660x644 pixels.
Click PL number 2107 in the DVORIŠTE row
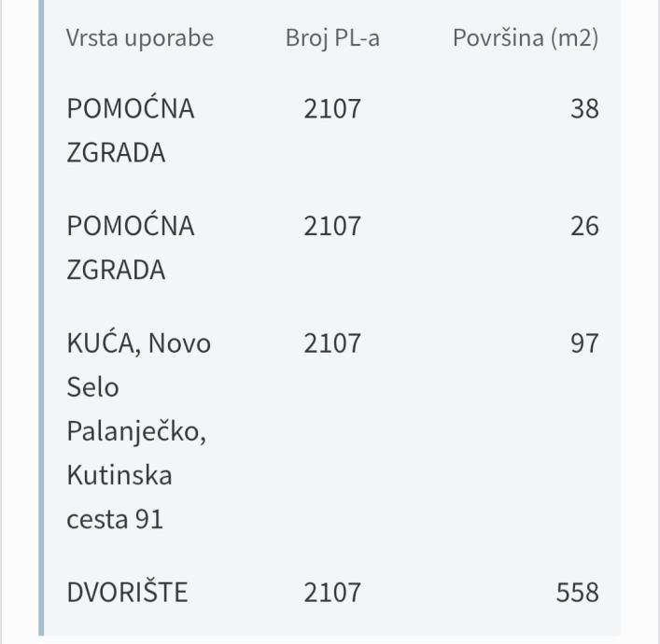(332, 592)
